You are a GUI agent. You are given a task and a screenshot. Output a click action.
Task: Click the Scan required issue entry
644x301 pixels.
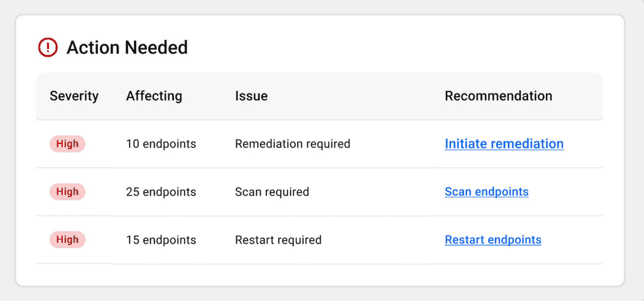pos(272,192)
